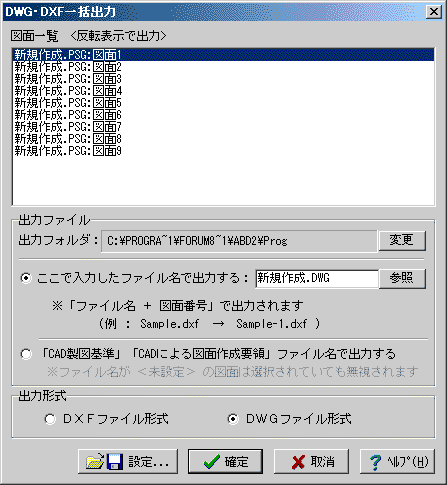Screen dimensions: 447x485
Task: Select 新規作成.PSG:図面2 in the list
Action: coord(223,67)
